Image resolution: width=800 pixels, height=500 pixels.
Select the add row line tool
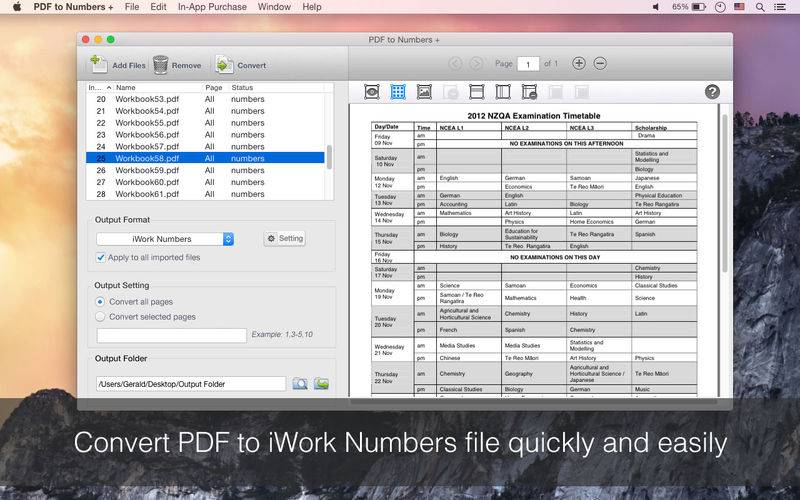point(477,92)
